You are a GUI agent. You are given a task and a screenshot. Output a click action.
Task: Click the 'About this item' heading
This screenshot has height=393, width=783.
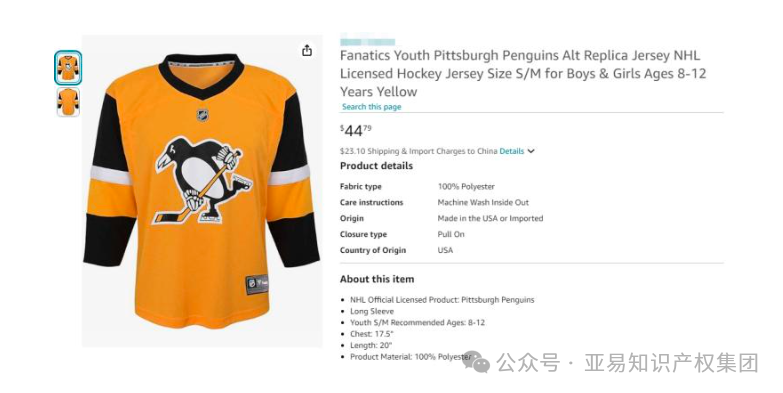click(377, 279)
